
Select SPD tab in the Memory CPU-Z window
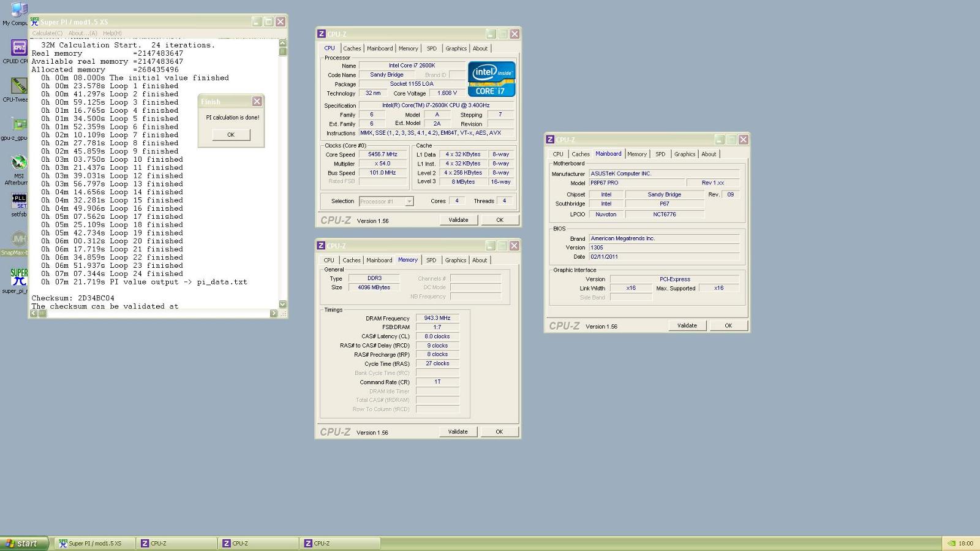[431, 260]
